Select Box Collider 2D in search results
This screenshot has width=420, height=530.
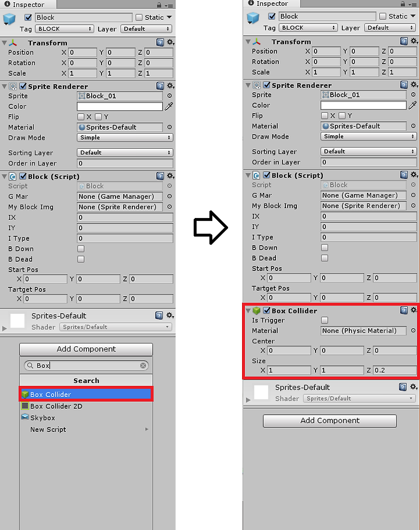coord(86,406)
